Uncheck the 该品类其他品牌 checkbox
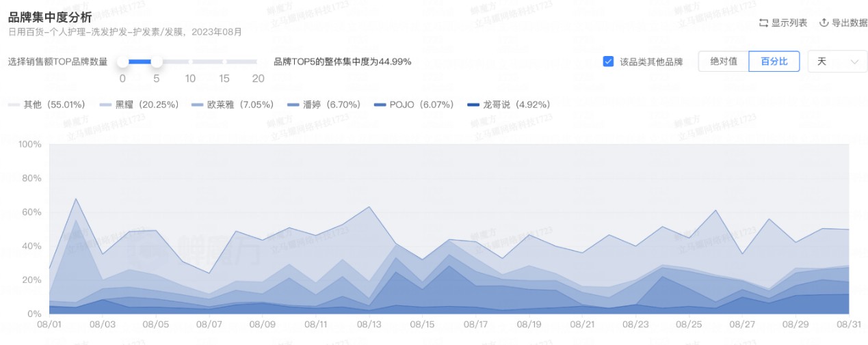The image size is (868, 345). (608, 61)
